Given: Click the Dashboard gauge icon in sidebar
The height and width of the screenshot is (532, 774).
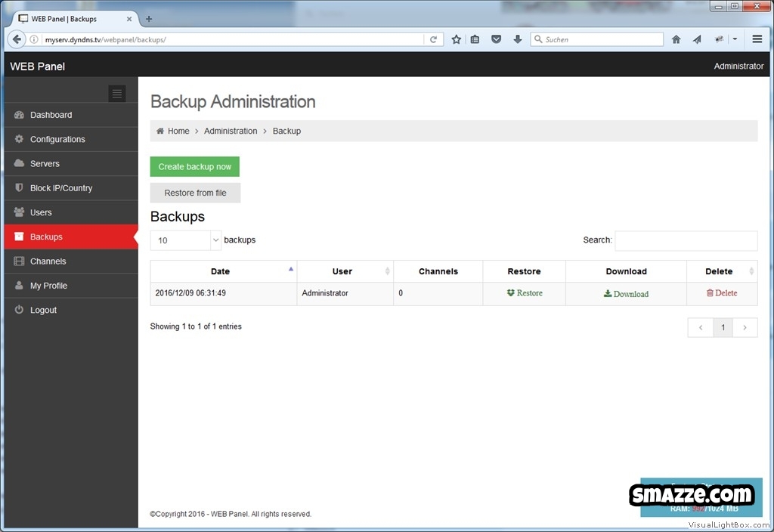Looking at the screenshot, I should [19, 115].
